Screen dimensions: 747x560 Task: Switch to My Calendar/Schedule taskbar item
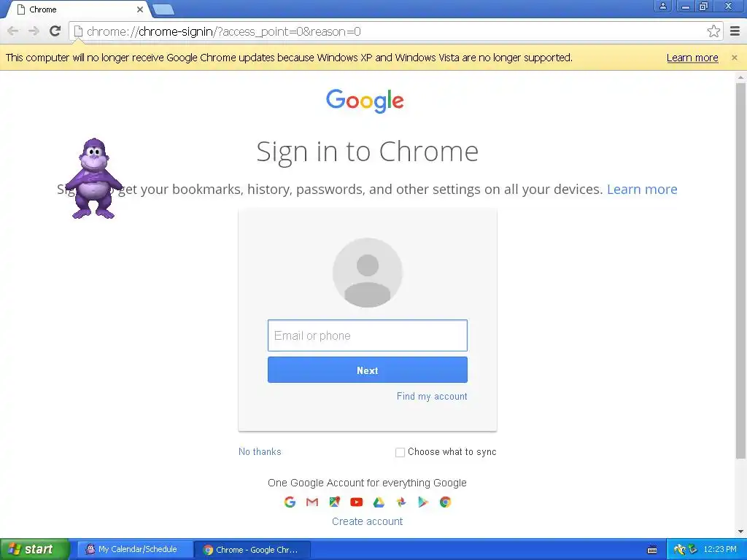pyautogui.click(x=135, y=550)
